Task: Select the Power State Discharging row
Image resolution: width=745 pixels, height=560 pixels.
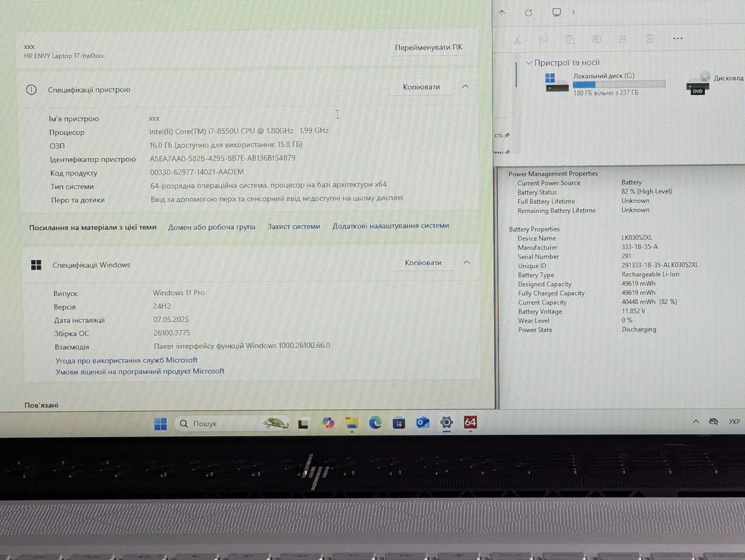Action: click(587, 330)
